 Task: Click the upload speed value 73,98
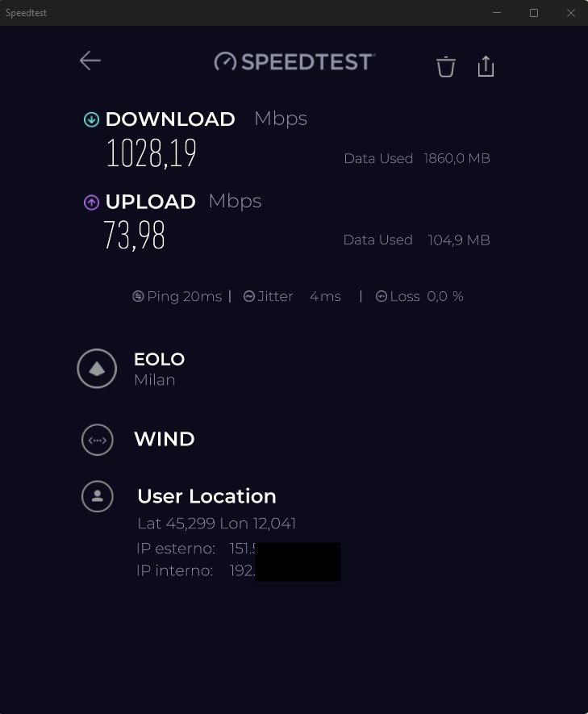click(x=134, y=236)
